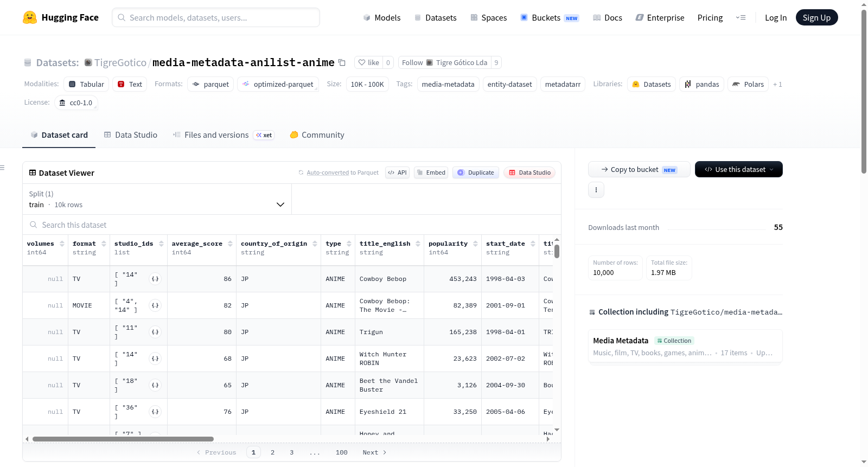Expand studio_ids cell for Cowboy Bebop: The Movie
The height and width of the screenshot is (467, 868).
coord(155,305)
